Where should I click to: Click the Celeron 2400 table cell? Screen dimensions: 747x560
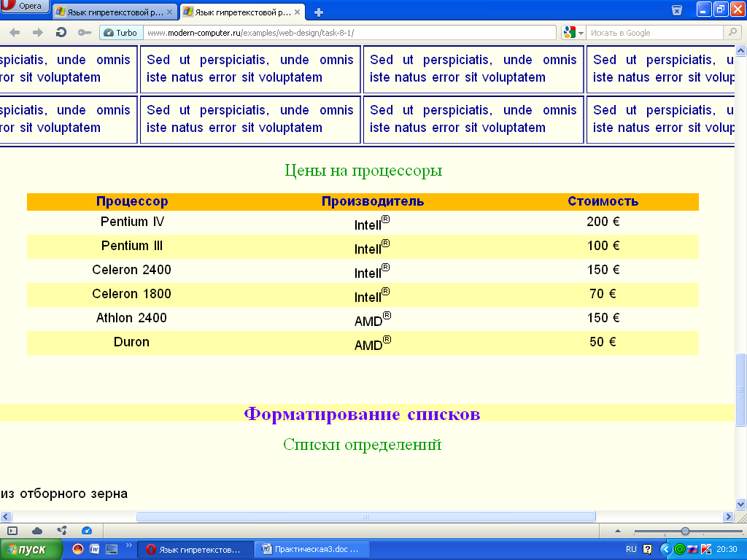click(x=131, y=270)
